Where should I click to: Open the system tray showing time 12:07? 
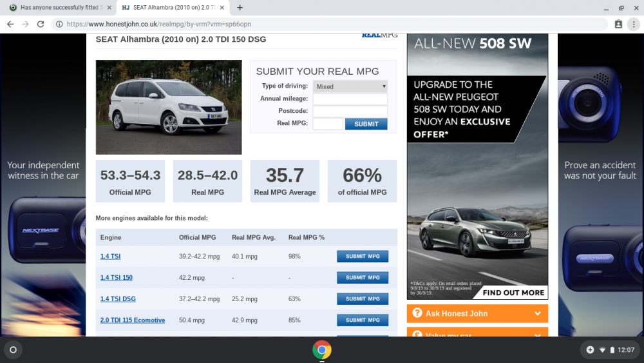click(609, 350)
